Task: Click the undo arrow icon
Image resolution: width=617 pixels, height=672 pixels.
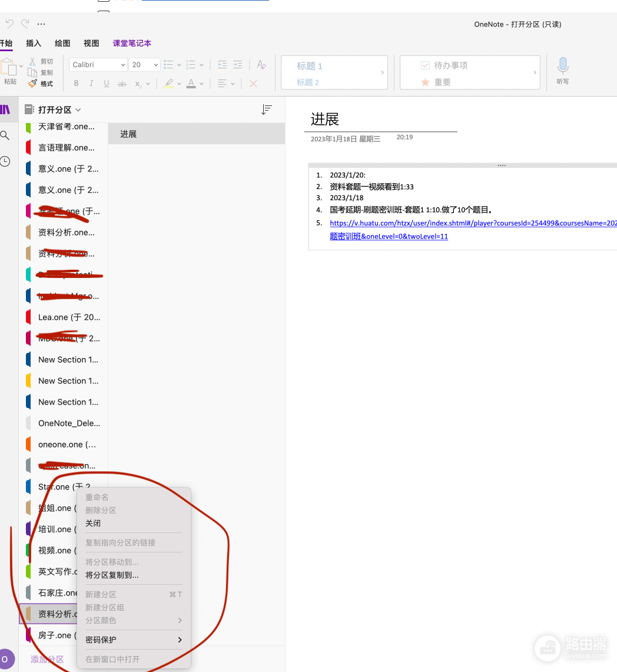Action: [x=9, y=24]
